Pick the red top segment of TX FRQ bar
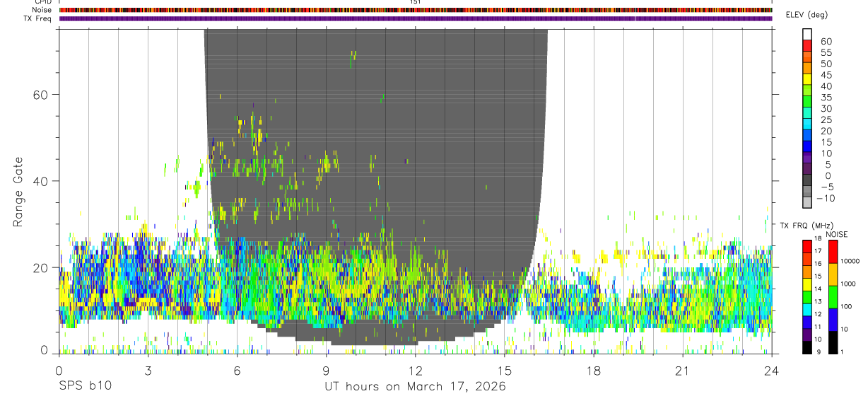868x401 pixels. (x=807, y=246)
